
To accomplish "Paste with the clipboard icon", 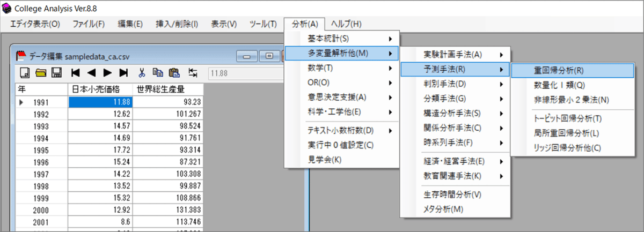I will coord(174,73).
